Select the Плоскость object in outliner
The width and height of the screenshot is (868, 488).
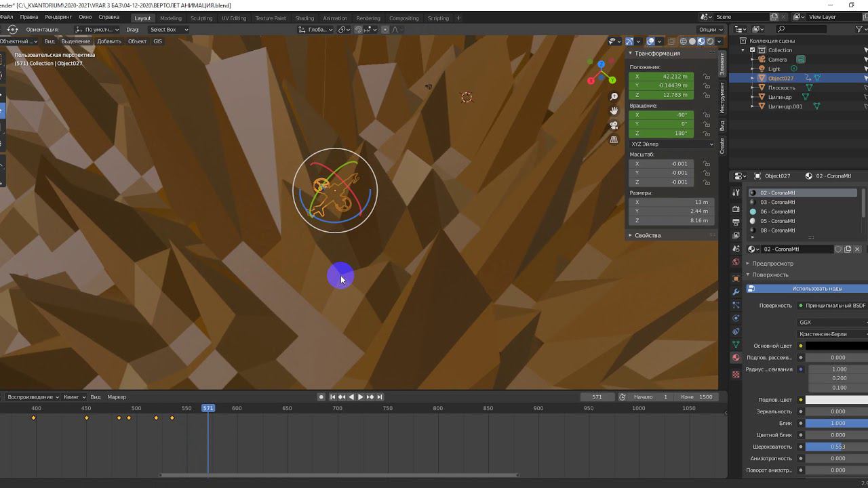(781, 88)
